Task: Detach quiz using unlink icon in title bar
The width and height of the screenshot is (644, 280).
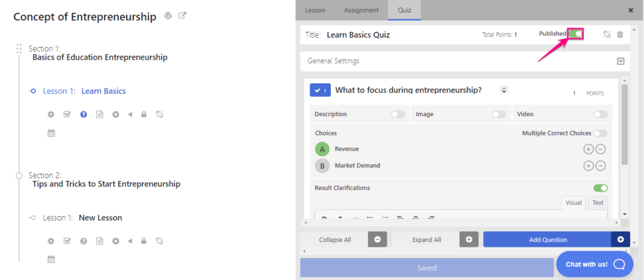Action: (607, 35)
